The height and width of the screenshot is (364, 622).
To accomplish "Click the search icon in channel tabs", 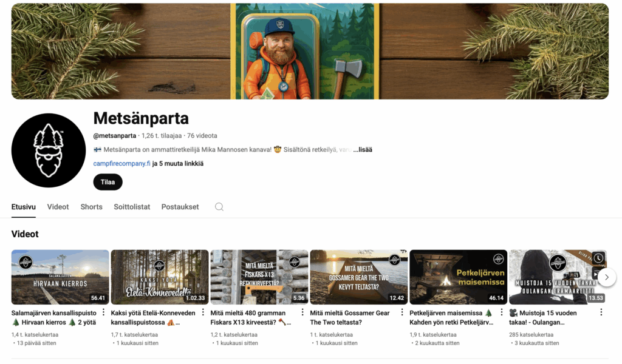I will (219, 207).
